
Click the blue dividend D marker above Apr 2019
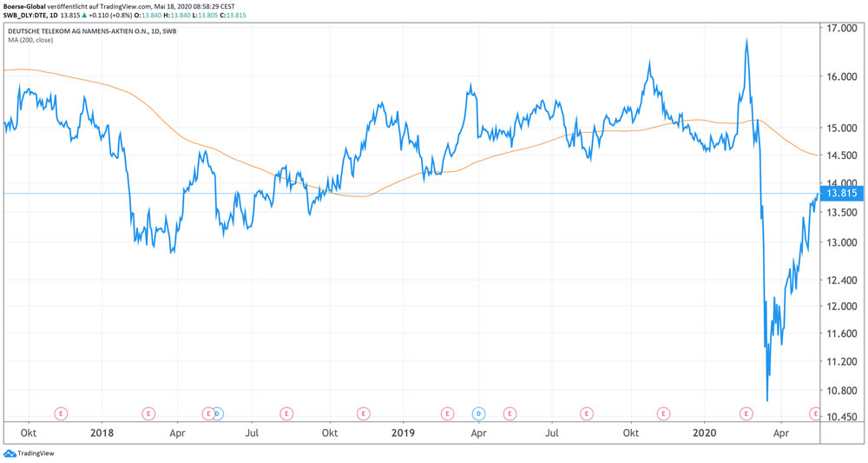click(478, 413)
